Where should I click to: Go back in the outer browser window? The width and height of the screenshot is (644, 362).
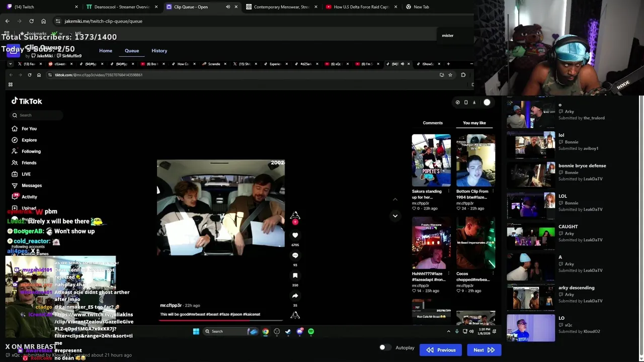[7, 21]
